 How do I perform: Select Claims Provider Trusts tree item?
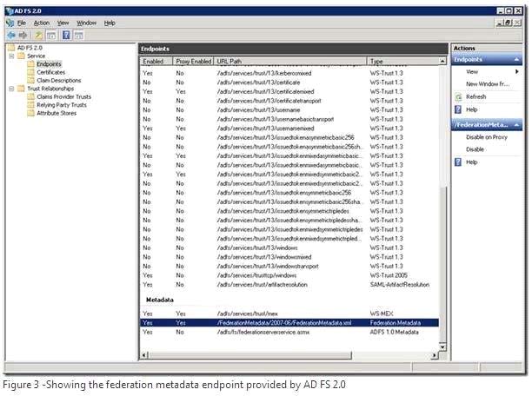coord(63,96)
